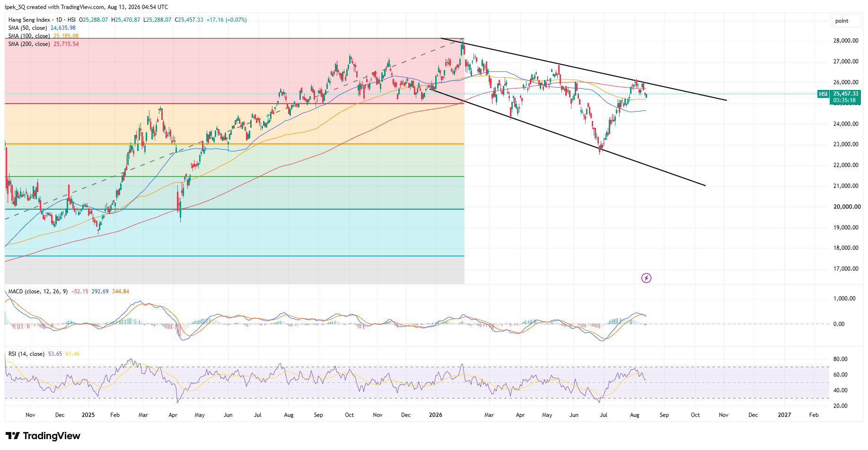Click the 26,000.00 price scale label
The image size is (868, 450).
(x=846, y=82)
